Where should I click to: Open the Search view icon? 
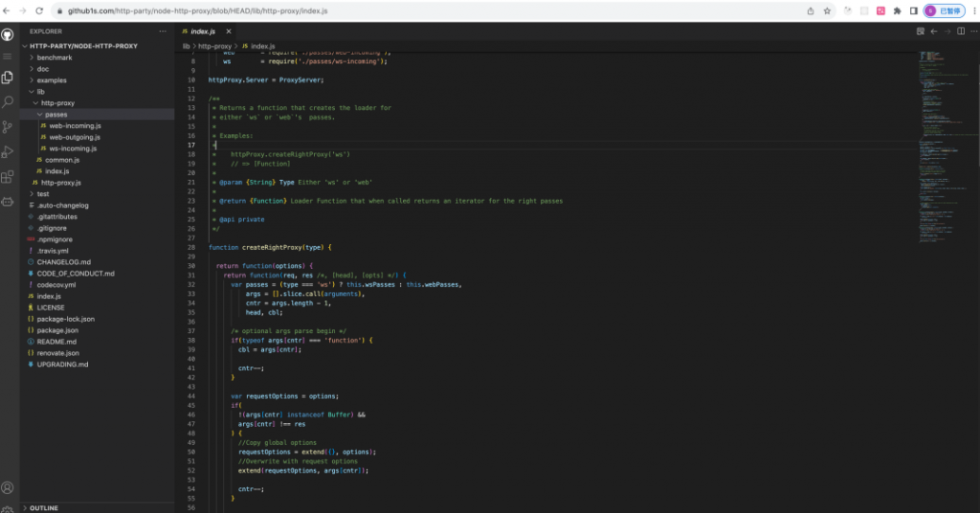click(8, 101)
